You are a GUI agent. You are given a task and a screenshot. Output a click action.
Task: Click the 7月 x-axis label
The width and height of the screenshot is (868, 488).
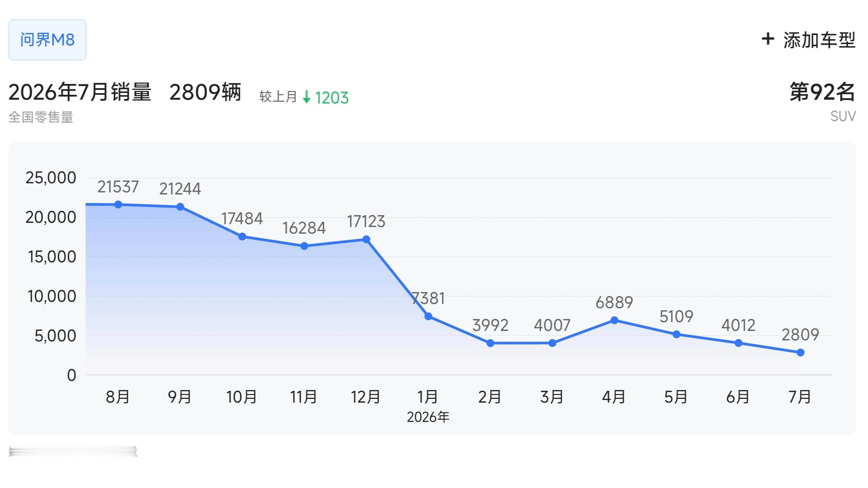pos(800,397)
